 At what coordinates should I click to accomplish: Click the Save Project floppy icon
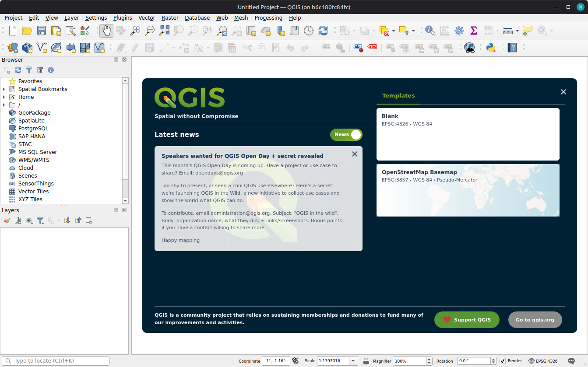[42, 31]
